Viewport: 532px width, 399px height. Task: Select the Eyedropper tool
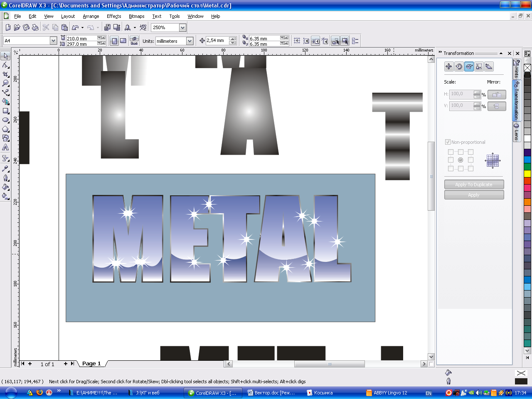pyautogui.click(x=6, y=168)
